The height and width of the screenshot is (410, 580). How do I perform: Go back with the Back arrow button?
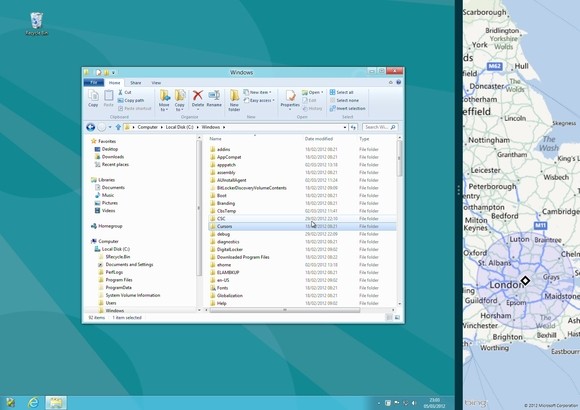coord(91,127)
